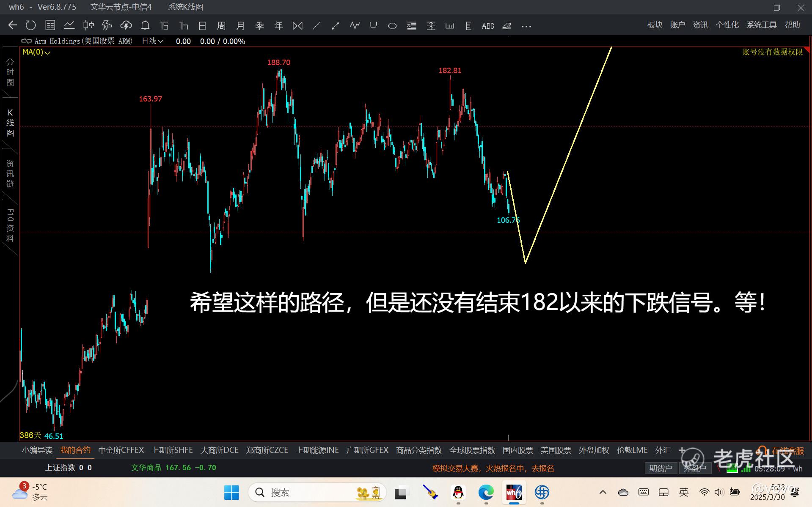
Task: Click the bowtie-shaped toolbar icon
Action: tap(297, 26)
